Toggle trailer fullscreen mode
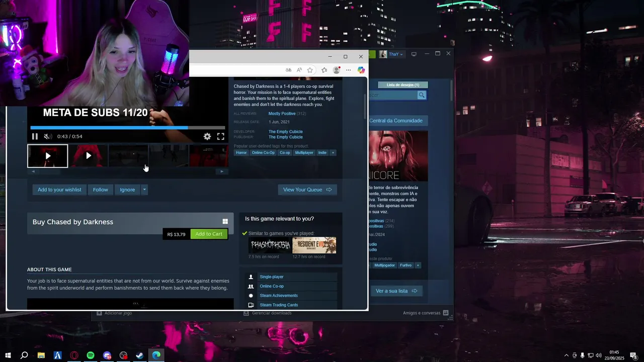This screenshot has height=362, width=644. [220, 136]
